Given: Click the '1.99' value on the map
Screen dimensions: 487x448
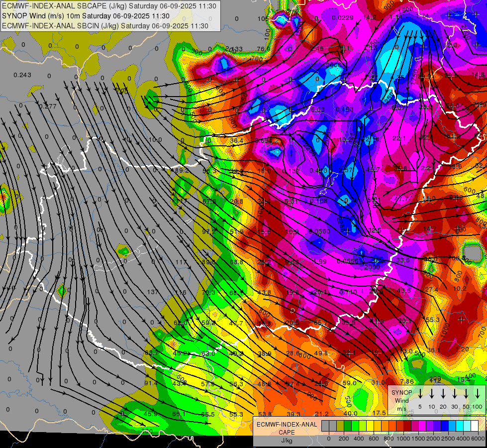Looking at the screenshot, I should (320, 261).
